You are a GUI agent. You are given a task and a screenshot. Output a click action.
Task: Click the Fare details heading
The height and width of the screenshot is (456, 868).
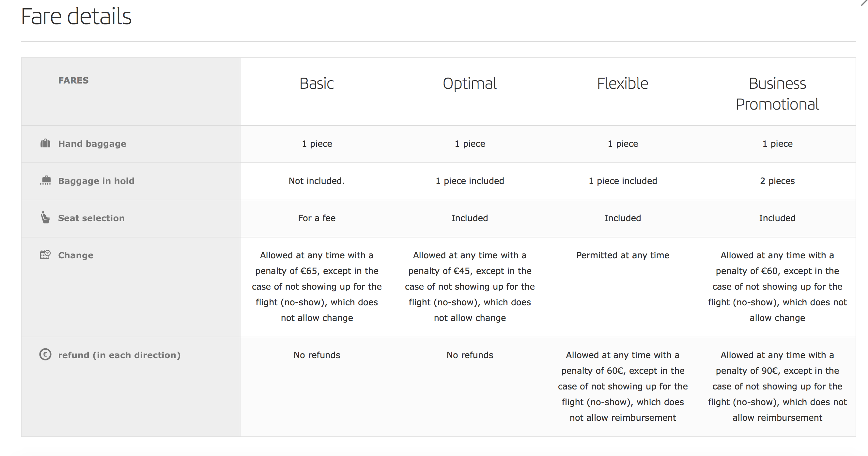click(76, 16)
